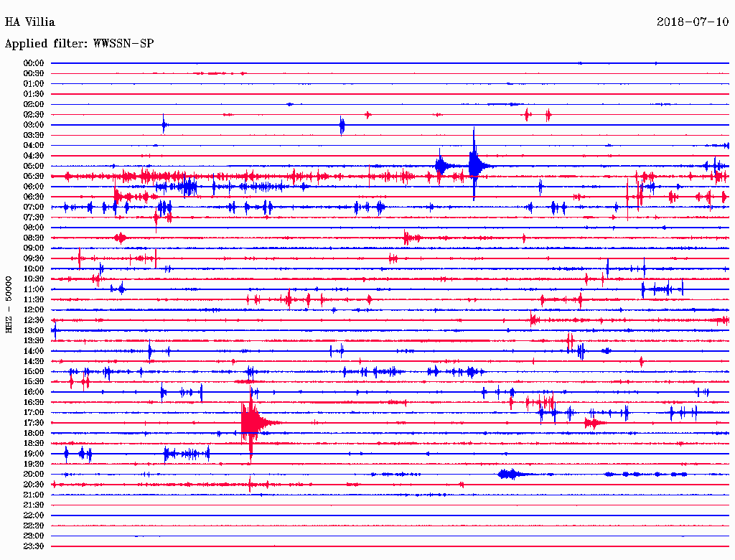
Task: Select the 00:00 time label
Action: 34,63
